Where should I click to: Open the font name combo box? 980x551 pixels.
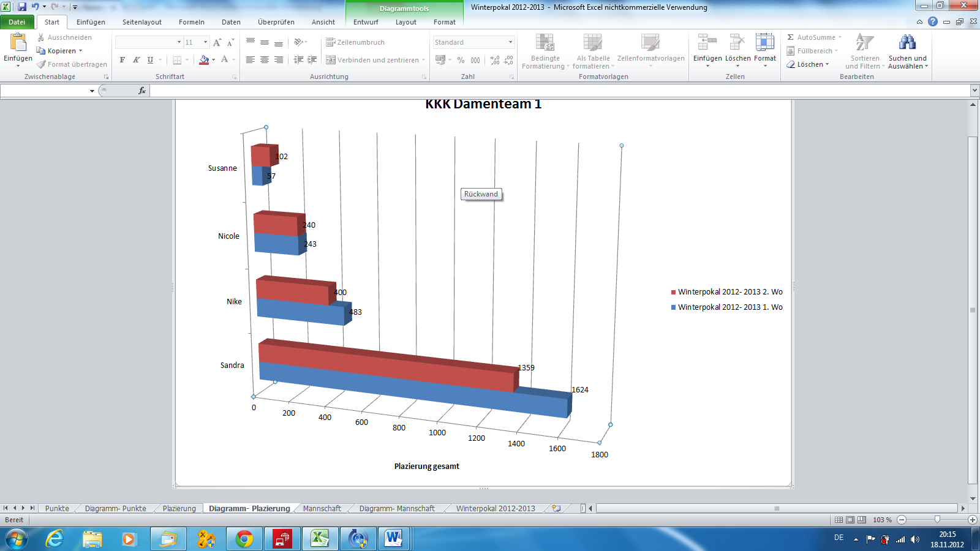pos(149,42)
